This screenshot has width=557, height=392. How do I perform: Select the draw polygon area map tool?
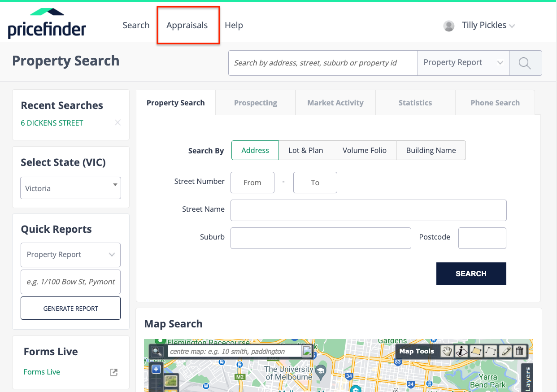coord(476,351)
